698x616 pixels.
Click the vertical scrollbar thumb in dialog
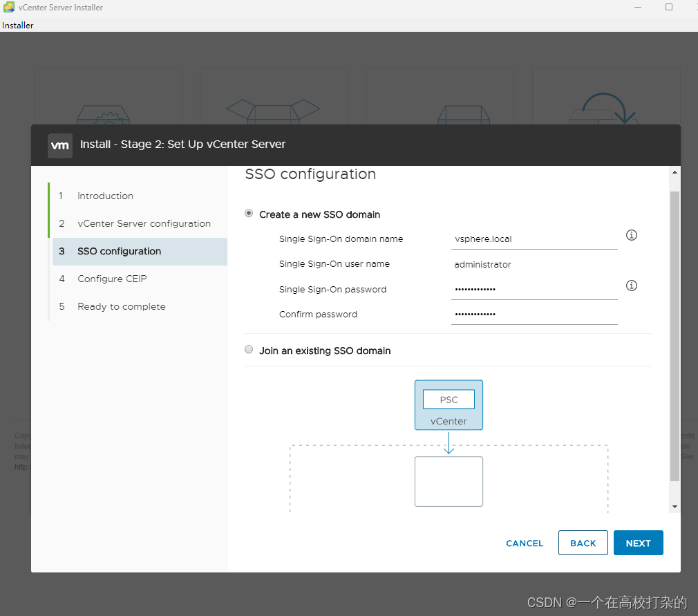tap(675, 336)
